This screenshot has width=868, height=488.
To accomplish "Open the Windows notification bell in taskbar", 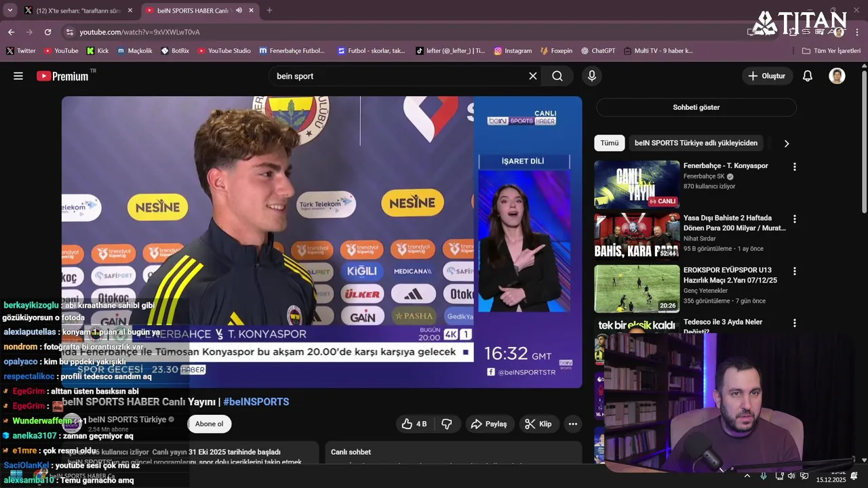I will (854, 476).
